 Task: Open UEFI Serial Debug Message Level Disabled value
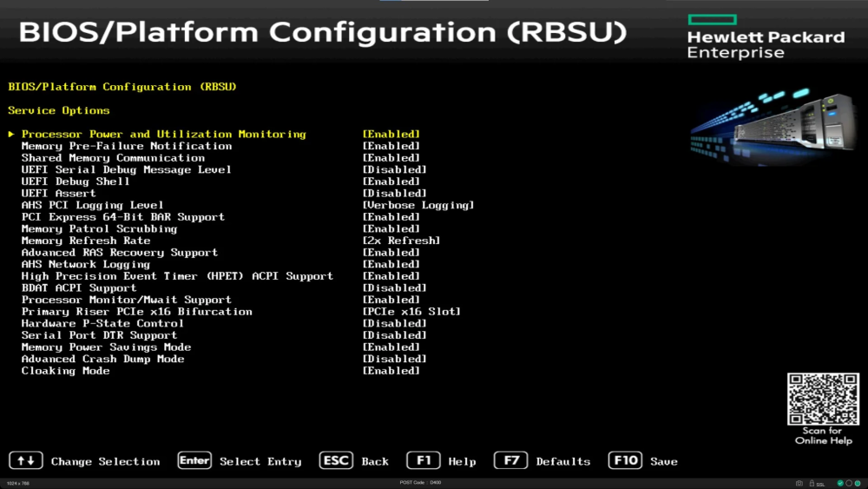pyautogui.click(x=395, y=169)
